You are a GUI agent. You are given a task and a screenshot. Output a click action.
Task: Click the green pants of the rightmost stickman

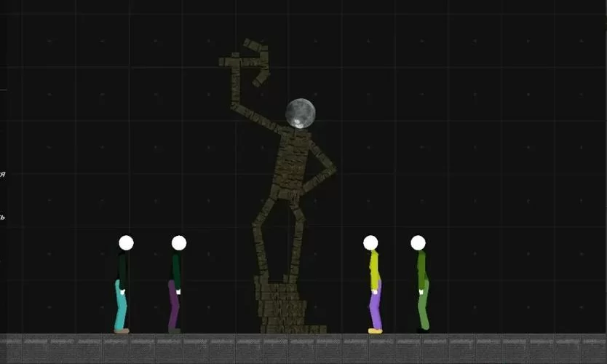pyautogui.click(x=423, y=307)
